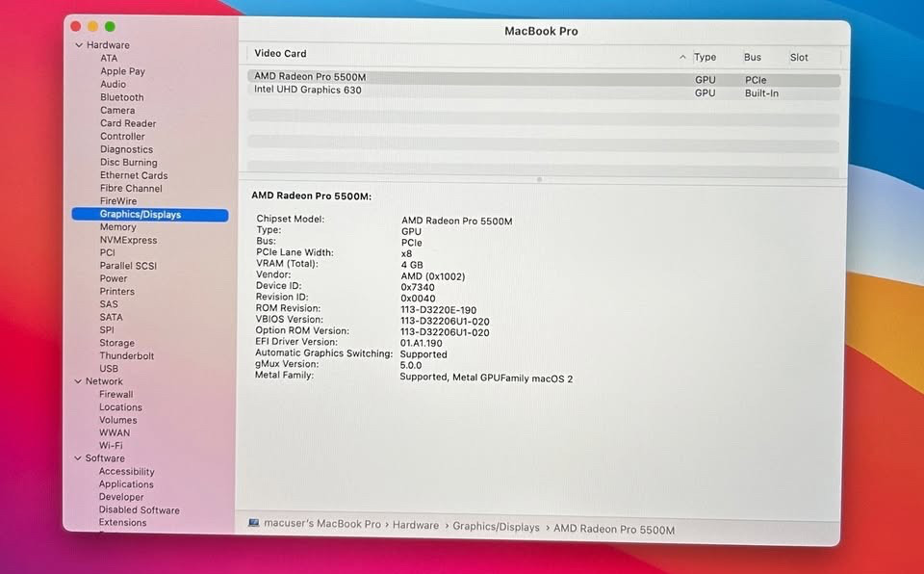Select ATA in the Hardware list
This screenshot has width=924, height=574.
[109, 59]
